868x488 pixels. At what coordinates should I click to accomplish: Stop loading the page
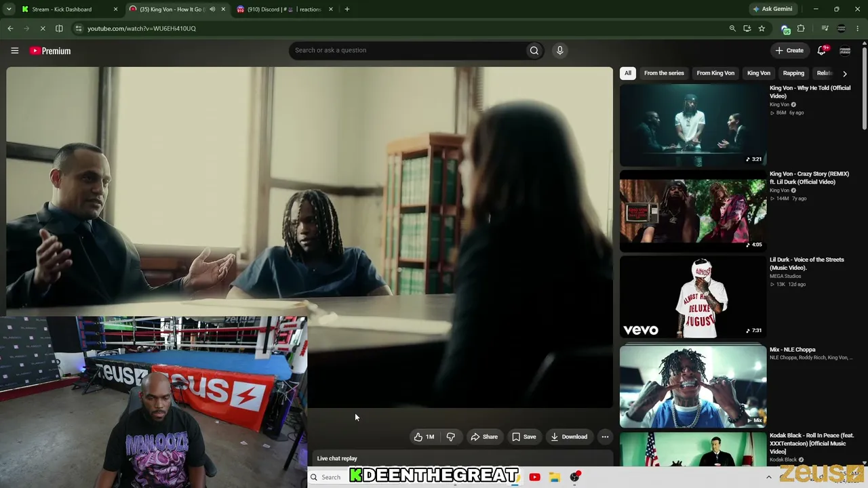(x=42, y=28)
